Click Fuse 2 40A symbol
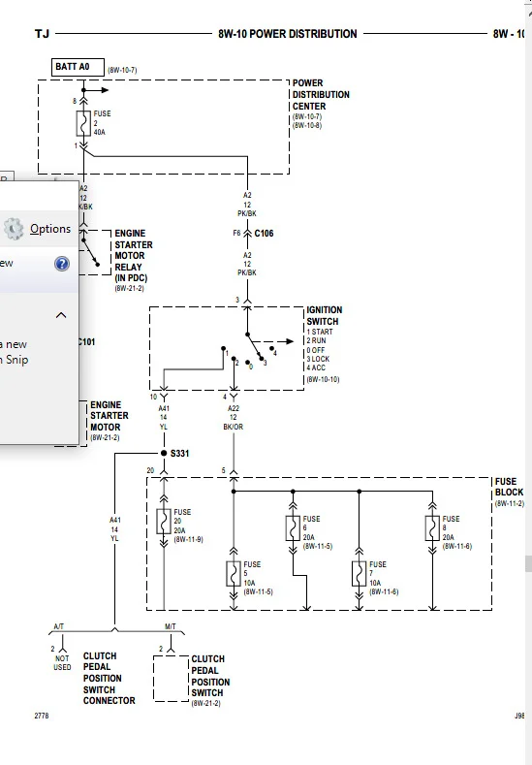Image resolution: width=532 pixels, height=765 pixels. point(83,123)
